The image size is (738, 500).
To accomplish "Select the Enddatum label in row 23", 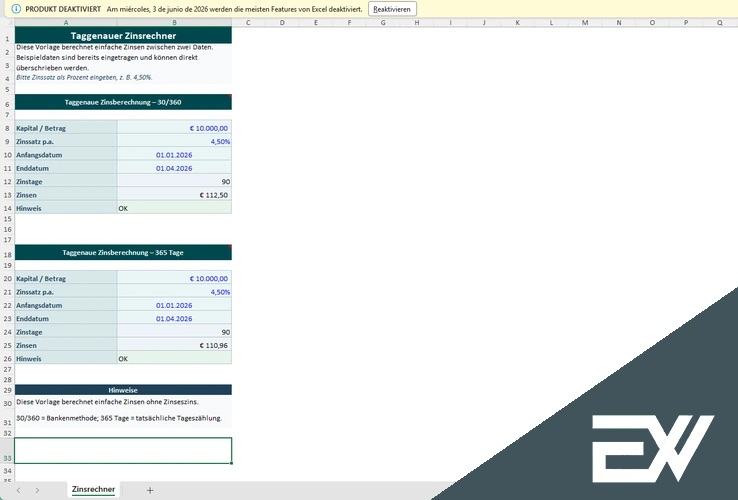I will click(66, 318).
